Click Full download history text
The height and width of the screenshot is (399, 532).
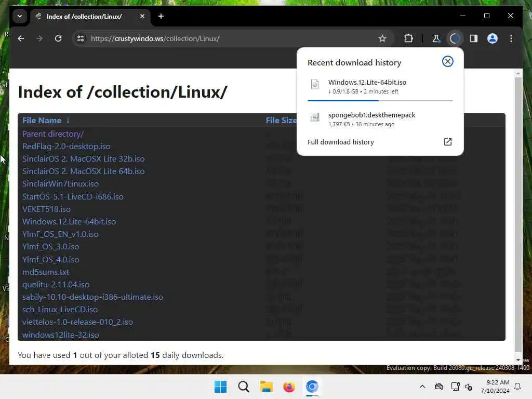341,142
